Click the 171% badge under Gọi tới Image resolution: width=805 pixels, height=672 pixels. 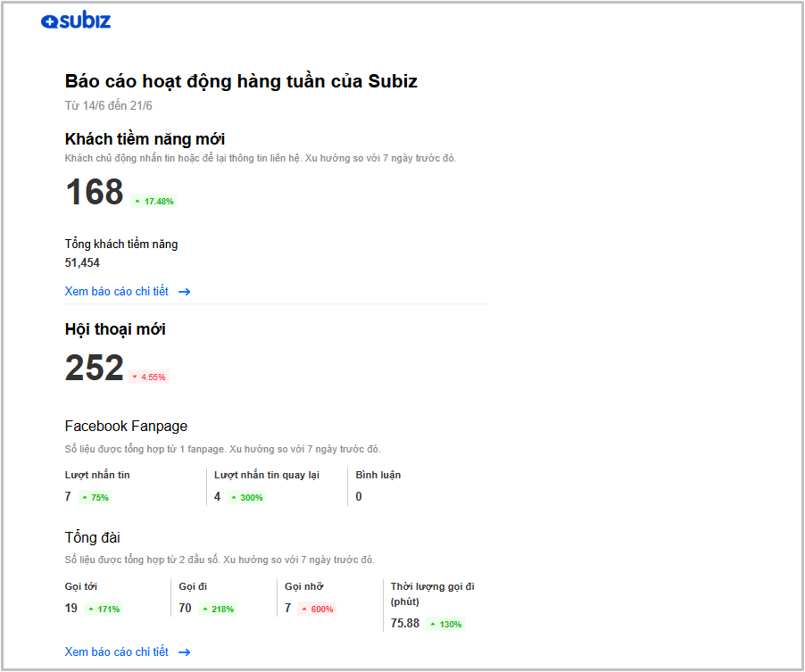[x=103, y=610]
